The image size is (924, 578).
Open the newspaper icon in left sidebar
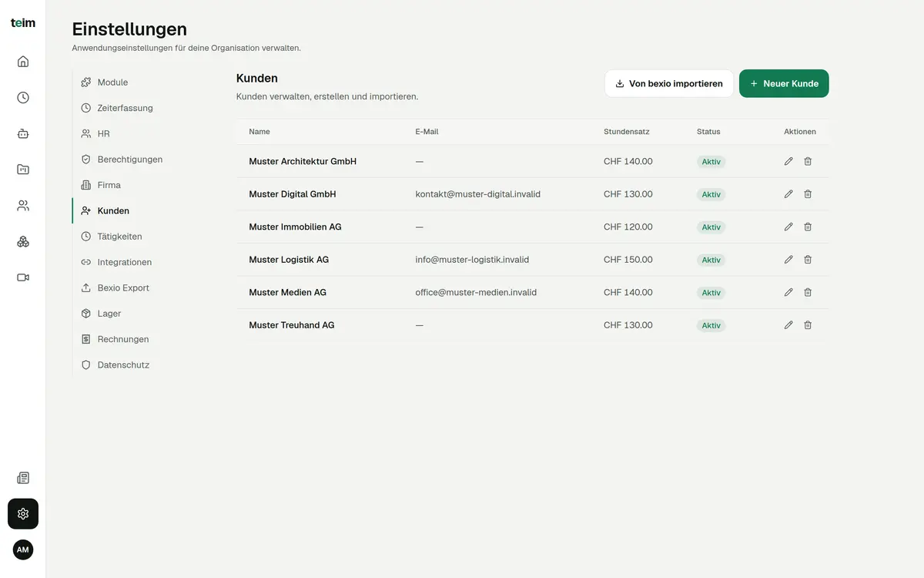click(x=23, y=478)
